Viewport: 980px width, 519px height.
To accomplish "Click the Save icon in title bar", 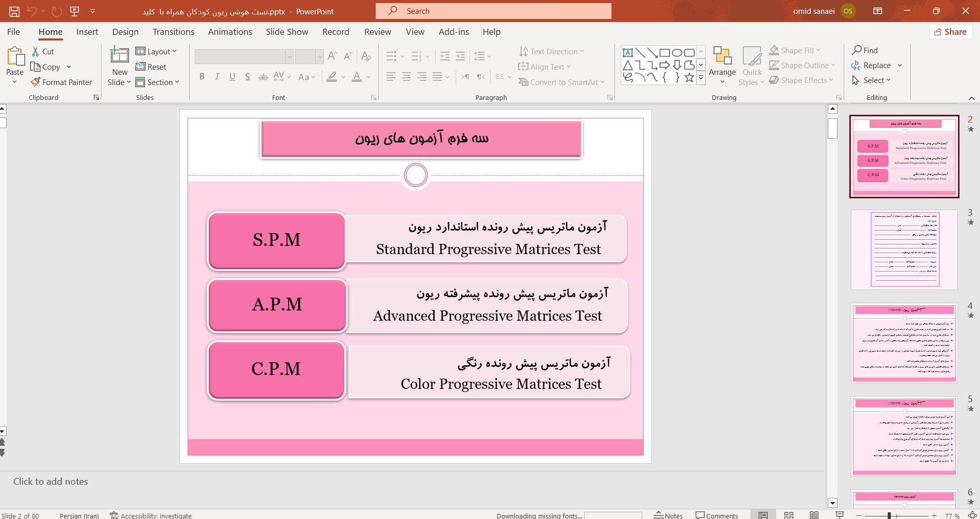I will pyautogui.click(x=14, y=11).
